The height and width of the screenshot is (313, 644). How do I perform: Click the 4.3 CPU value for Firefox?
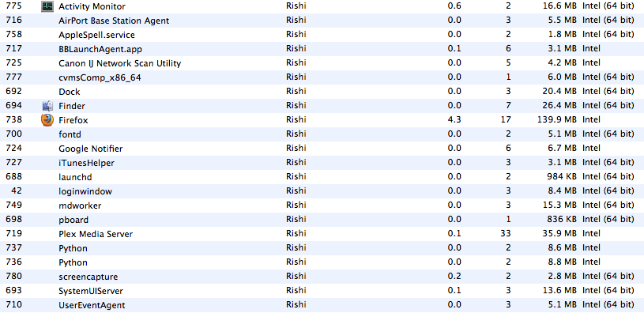point(454,119)
